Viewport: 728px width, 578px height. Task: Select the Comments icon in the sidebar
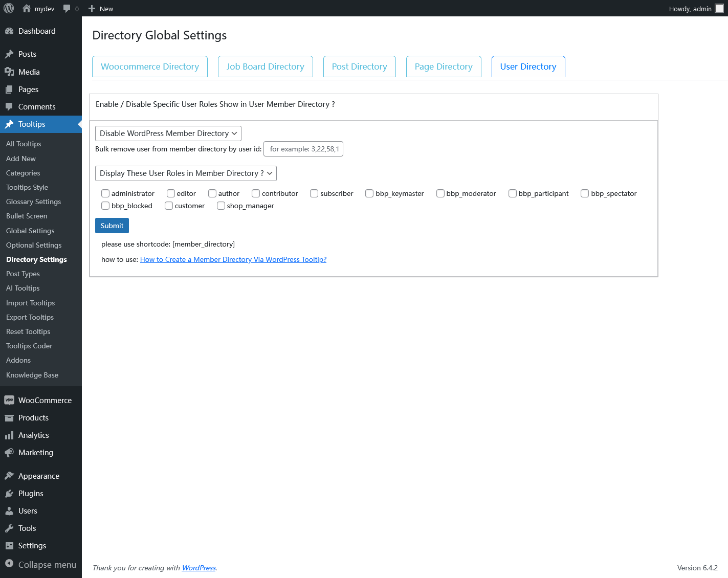coord(10,106)
